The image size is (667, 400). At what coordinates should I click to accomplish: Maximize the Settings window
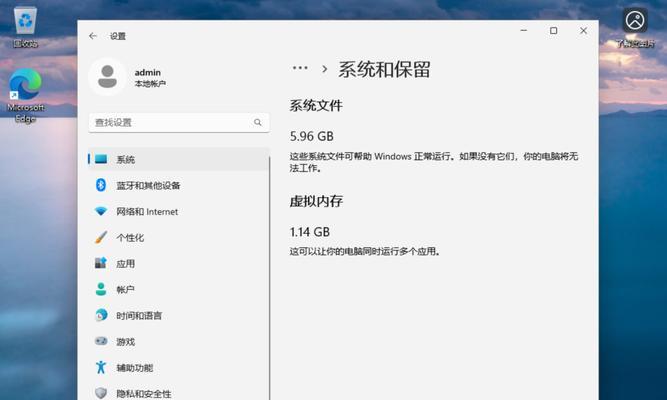pos(553,31)
